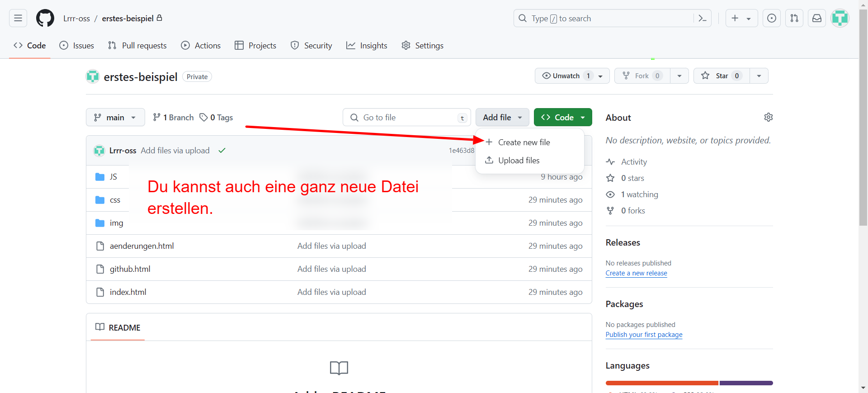The height and width of the screenshot is (393, 868).
Task: Open the issues icon in top header
Action: (x=772, y=19)
